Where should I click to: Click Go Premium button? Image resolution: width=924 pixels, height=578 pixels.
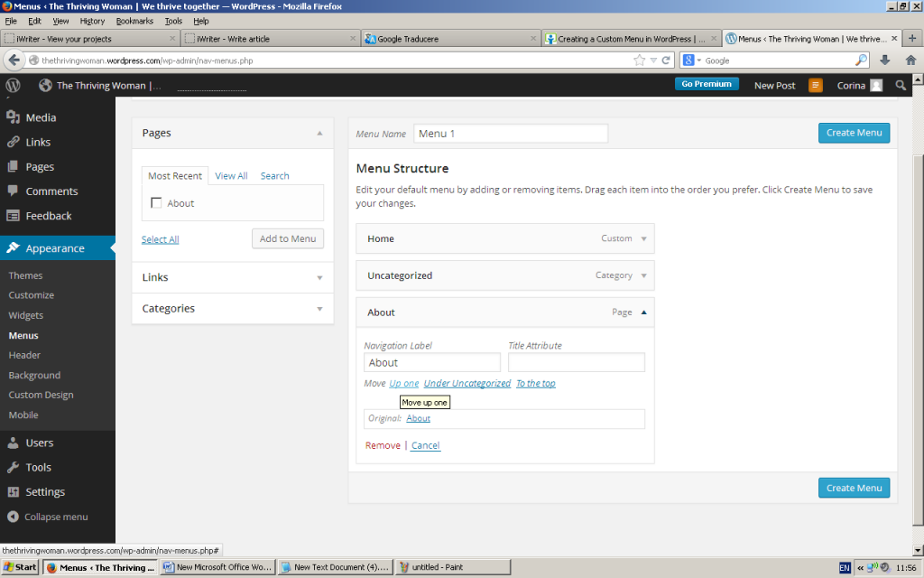(707, 84)
